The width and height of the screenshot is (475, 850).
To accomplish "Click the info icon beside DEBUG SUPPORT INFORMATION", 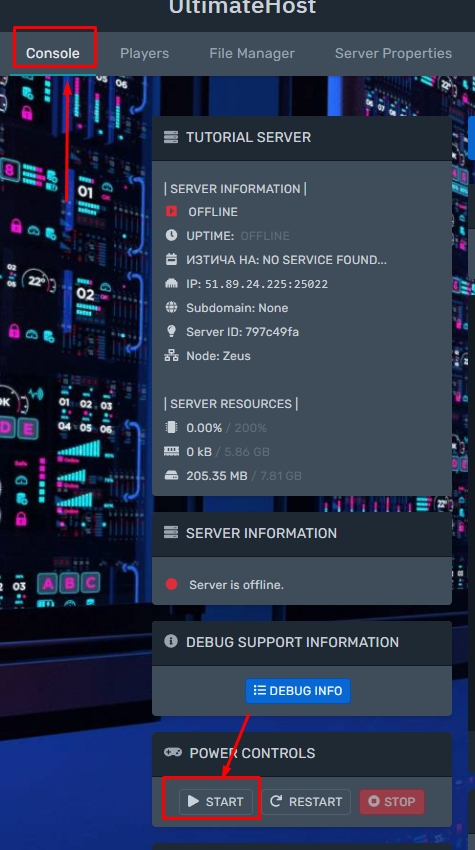I will pyautogui.click(x=171, y=642).
